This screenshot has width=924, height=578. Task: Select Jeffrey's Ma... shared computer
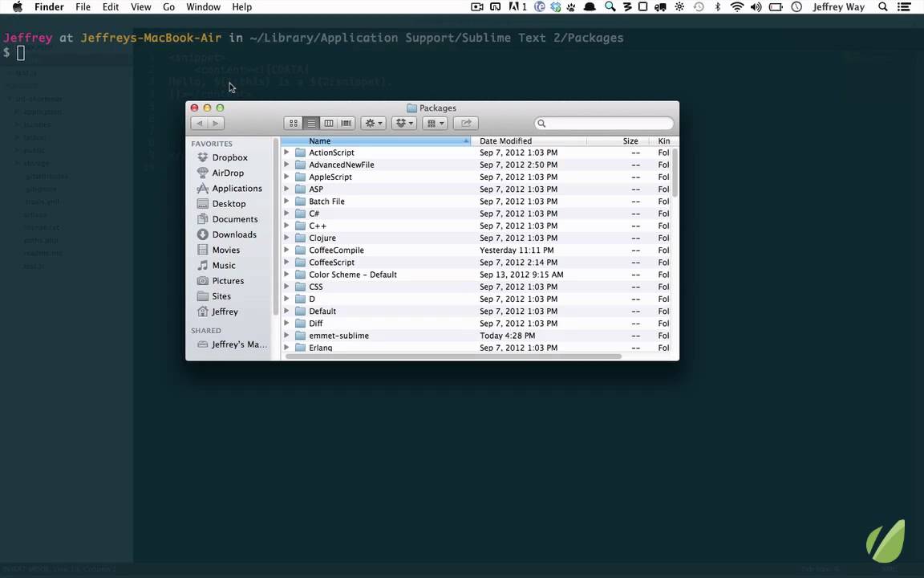239,344
